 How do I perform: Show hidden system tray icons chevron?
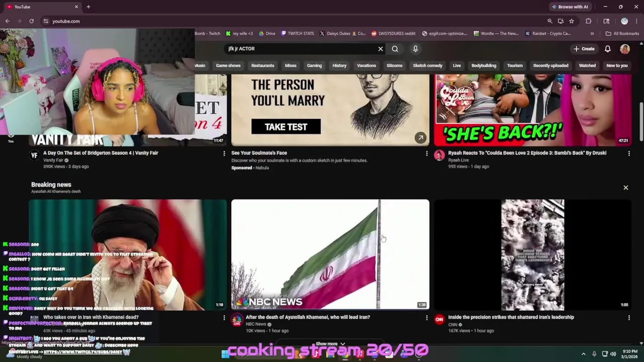point(584,354)
